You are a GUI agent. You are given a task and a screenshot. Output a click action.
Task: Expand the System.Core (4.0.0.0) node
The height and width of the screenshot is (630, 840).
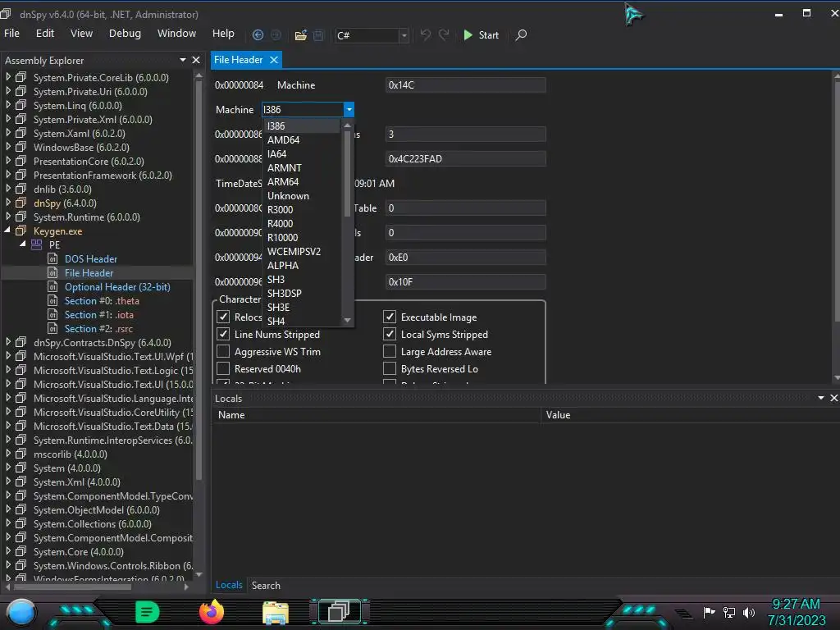pyautogui.click(x=7, y=551)
